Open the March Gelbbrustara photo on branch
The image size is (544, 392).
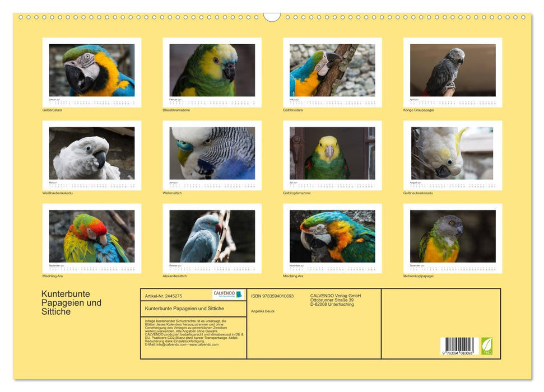332,70
